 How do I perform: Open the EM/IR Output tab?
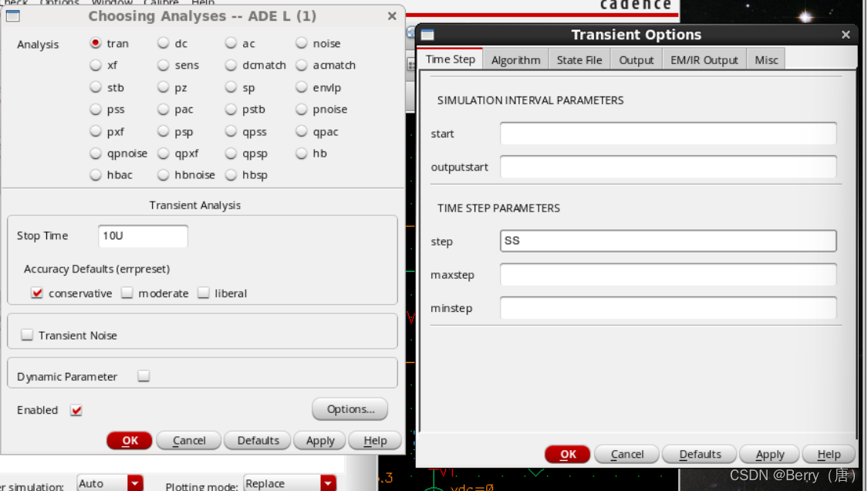tap(704, 59)
